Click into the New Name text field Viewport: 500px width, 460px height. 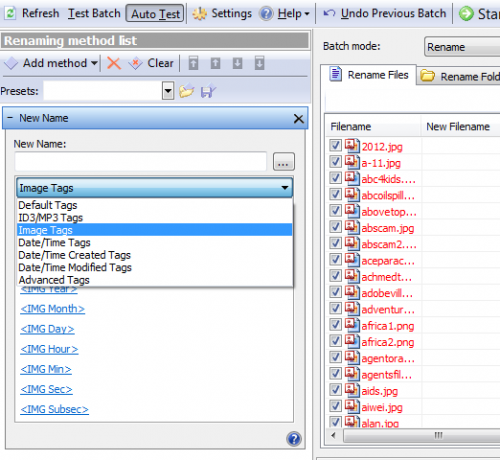click(140, 162)
